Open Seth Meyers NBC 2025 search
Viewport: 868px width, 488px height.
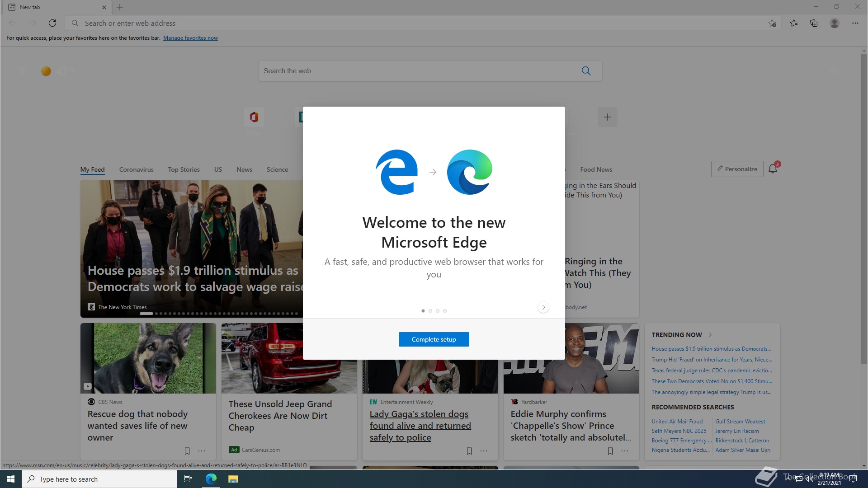click(x=679, y=431)
